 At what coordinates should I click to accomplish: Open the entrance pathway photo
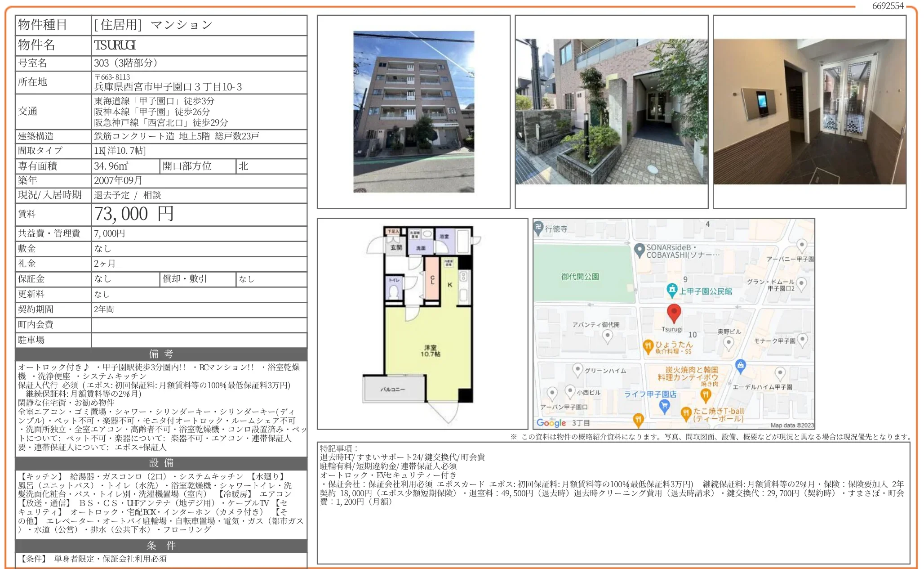611,112
